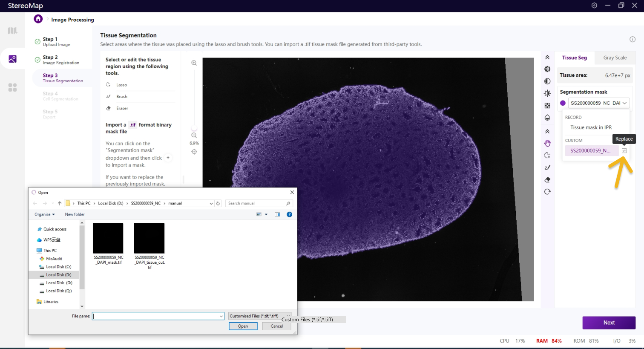Image resolution: width=644 pixels, height=349 pixels.
Task: Select the eraser tool in vertical toolbar
Action: point(547,180)
